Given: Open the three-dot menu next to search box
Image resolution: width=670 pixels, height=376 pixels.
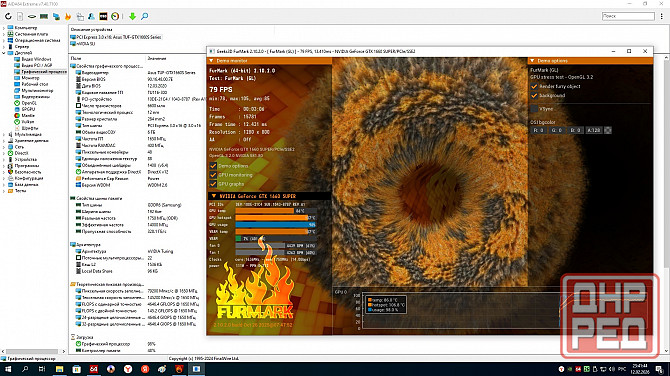Looking at the screenshot, I should coord(661,16).
